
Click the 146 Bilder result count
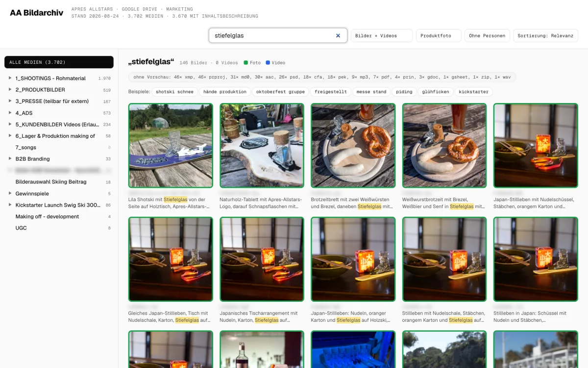193,63
